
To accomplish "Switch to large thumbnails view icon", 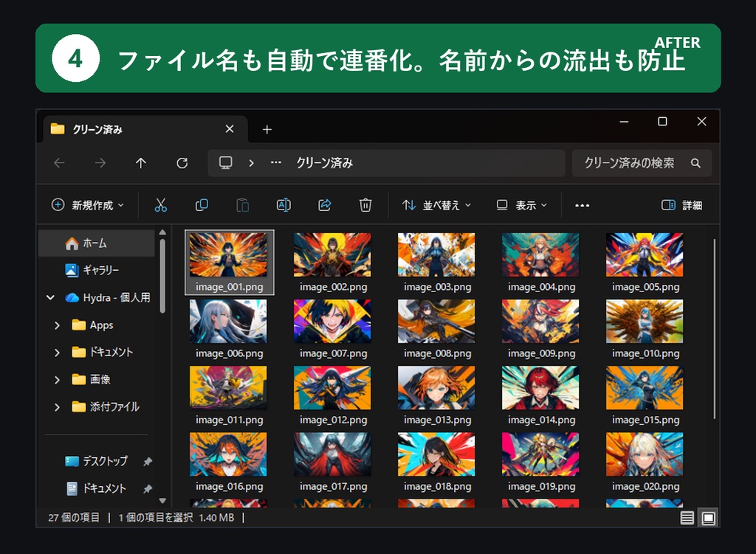I will pyautogui.click(x=708, y=518).
